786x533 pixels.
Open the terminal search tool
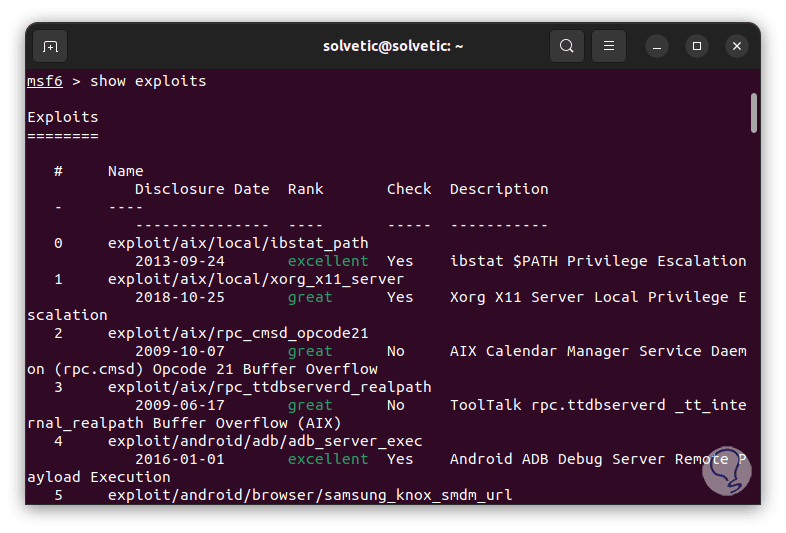[566, 46]
